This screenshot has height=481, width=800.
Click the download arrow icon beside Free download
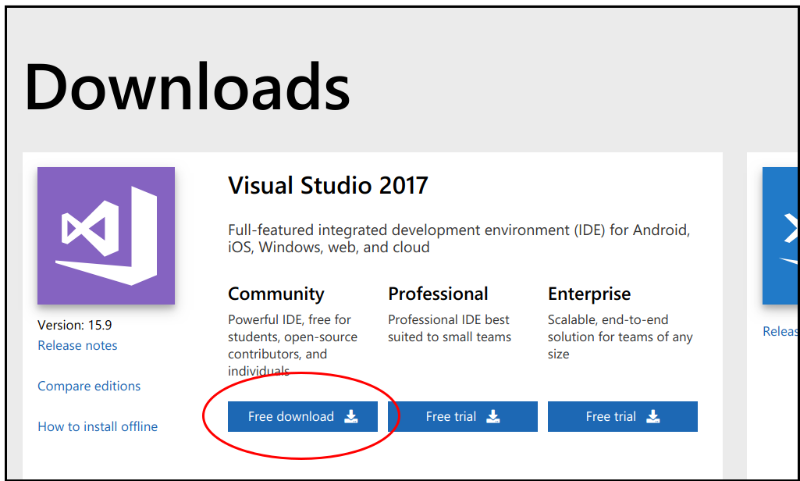(351, 417)
